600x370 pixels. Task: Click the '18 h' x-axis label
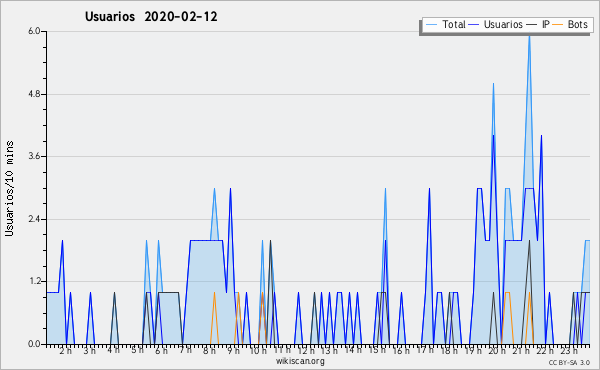click(x=449, y=351)
